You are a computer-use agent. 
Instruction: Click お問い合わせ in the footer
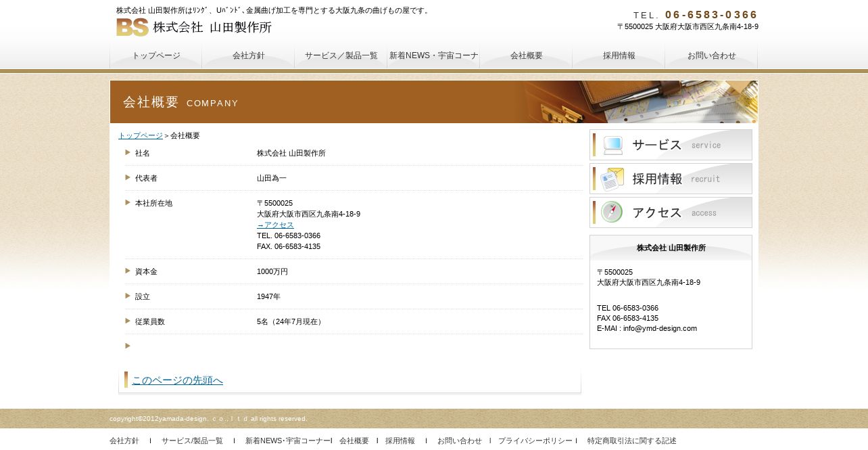459,441
